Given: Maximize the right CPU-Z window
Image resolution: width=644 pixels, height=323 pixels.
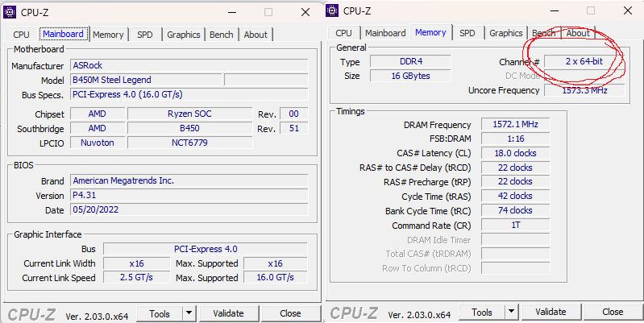Looking at the screenshot, I should [x=591, y=10].
